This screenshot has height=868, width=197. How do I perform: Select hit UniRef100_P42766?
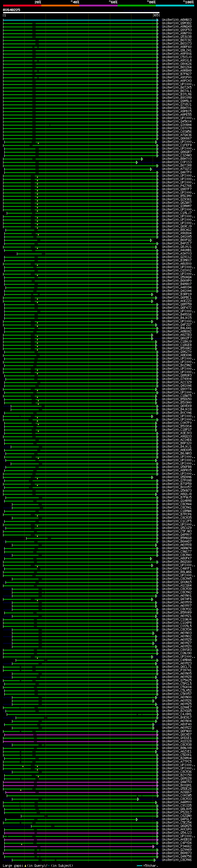point(177,186)
